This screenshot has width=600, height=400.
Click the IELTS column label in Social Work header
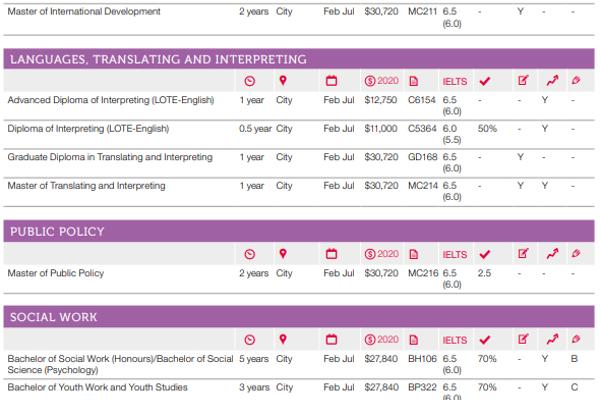[454, 340]
